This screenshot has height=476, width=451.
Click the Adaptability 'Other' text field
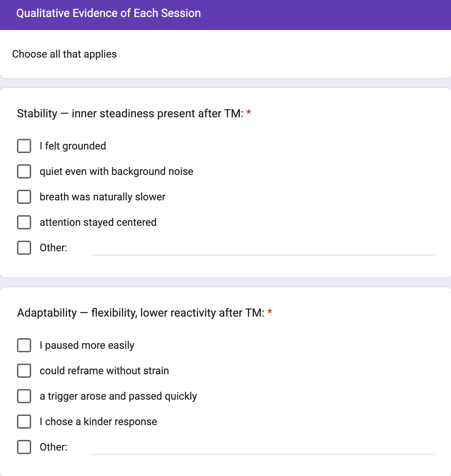point(262,447)
